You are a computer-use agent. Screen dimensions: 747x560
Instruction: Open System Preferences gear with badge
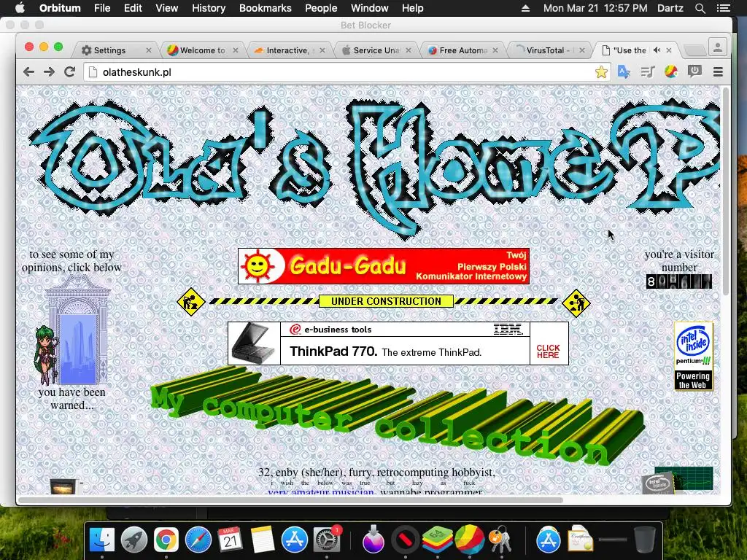click(326, 540)
